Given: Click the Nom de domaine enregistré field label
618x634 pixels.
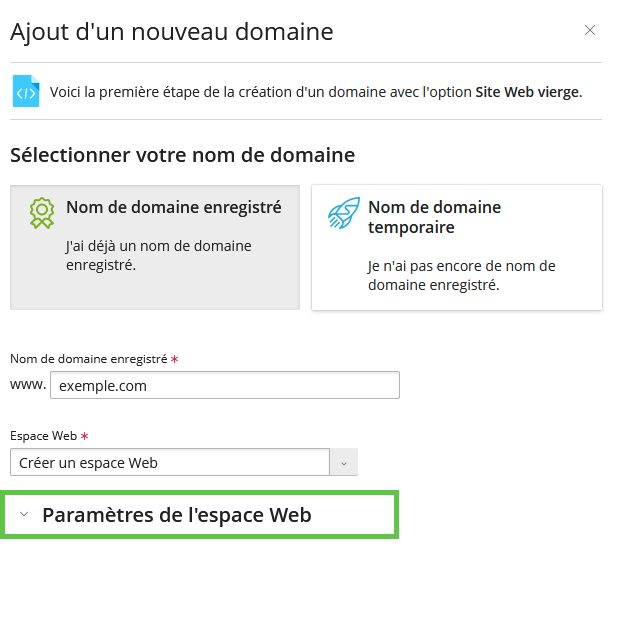Looking at the screenshot, I should pyautogui.click(x=89, y=359).
